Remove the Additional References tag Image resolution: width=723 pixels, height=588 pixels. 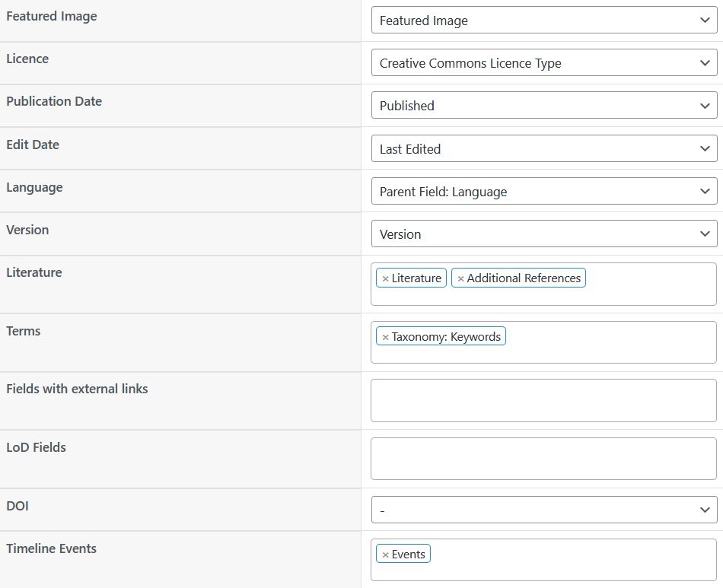pyautogui.click(x=460, y=279)
